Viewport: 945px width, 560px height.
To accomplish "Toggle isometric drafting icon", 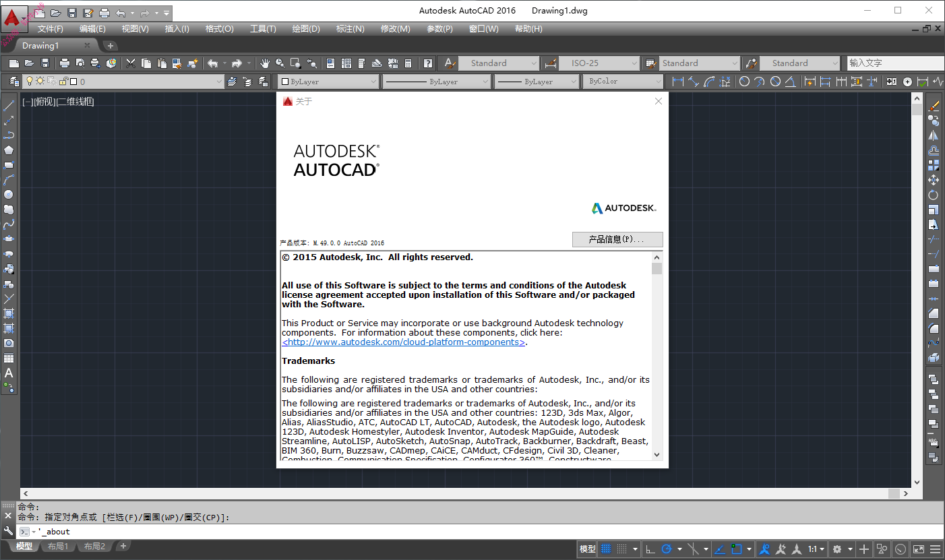I will pyautogui.click(x=694, y=549).
